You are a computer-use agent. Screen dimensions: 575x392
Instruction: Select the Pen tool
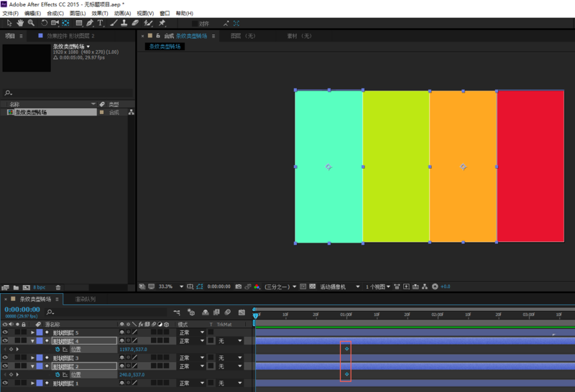pyautogui.click(x=89, y=23)
